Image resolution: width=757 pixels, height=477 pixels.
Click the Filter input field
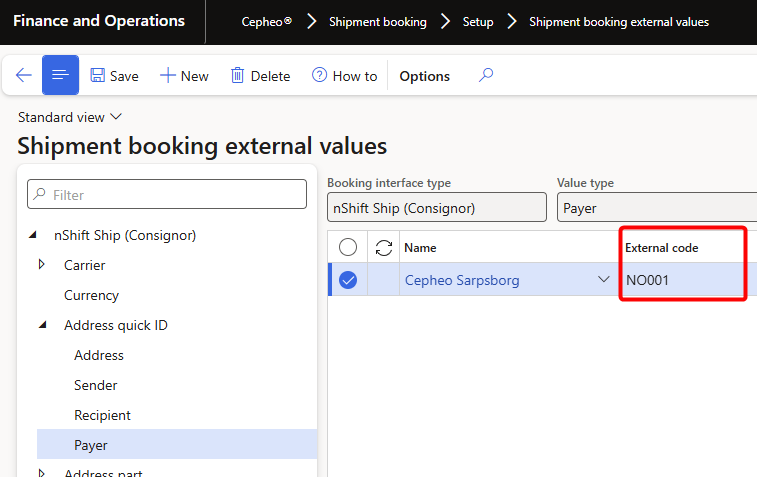click(x=167, y=195)
